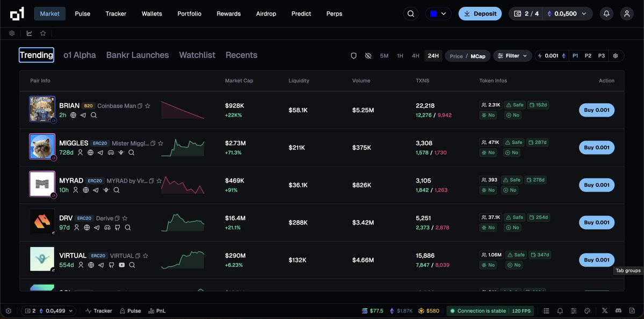This screenshot has height=319, width=644.
Task: Click the shield icon beside time filters
Action: coord(353,56)
